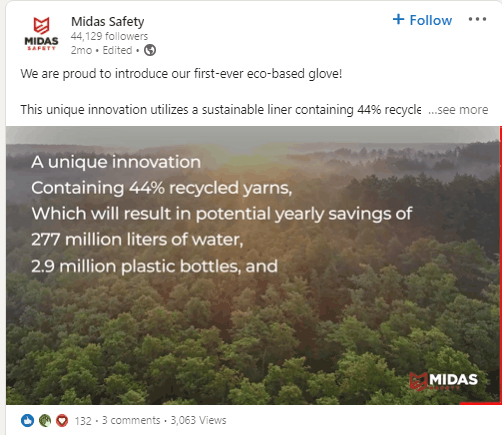This screenshot has height=435, width=502.
Task: Open the 3 comments link
Action: tap(131, 420)
